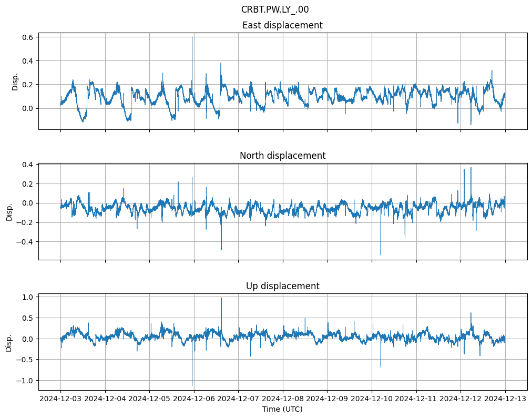Click the −0.4 tick on North plot
The width and height of the screenshot is (532, 418).
pyautogui.click(x=25, y=242)
